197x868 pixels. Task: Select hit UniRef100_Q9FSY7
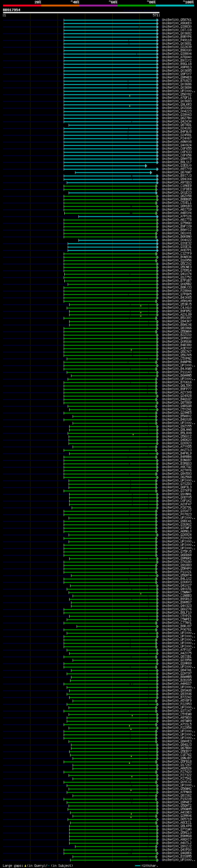176,75
